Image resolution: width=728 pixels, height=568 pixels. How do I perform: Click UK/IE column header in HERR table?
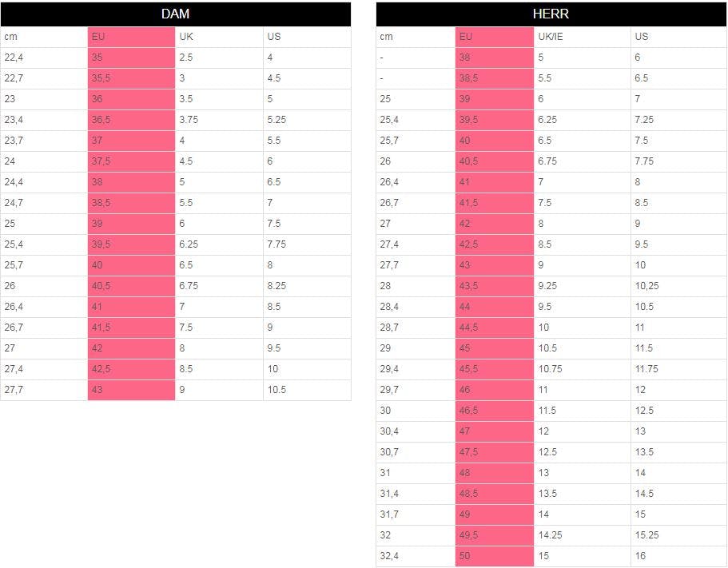pyautogui.click(x=582, y=37)
